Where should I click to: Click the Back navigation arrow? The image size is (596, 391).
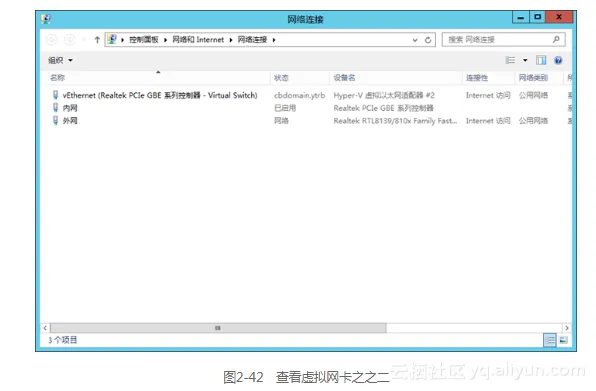point(52,40)
